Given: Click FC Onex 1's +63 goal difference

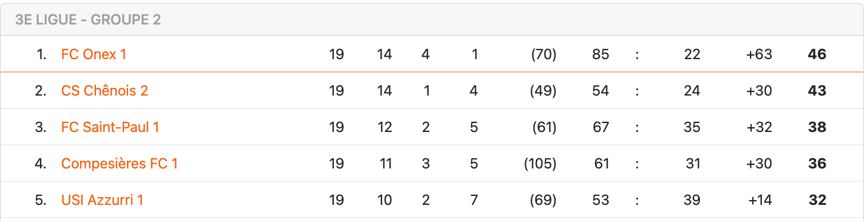Looking at the screenshot, I should click(759, 54).
